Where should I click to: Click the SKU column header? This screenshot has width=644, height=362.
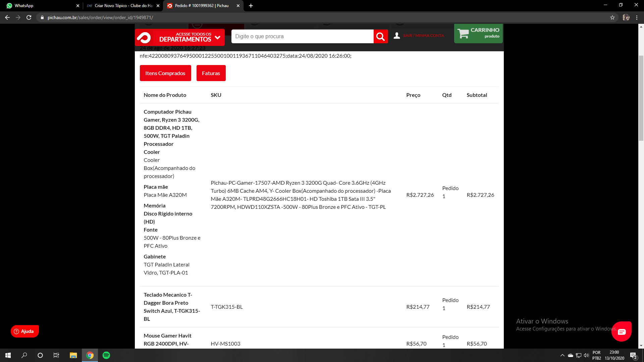click(x=216, y=95)
